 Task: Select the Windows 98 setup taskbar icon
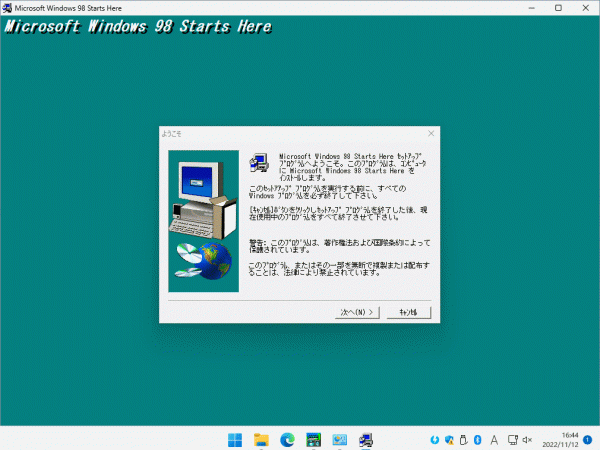click(x=366, y=440)
